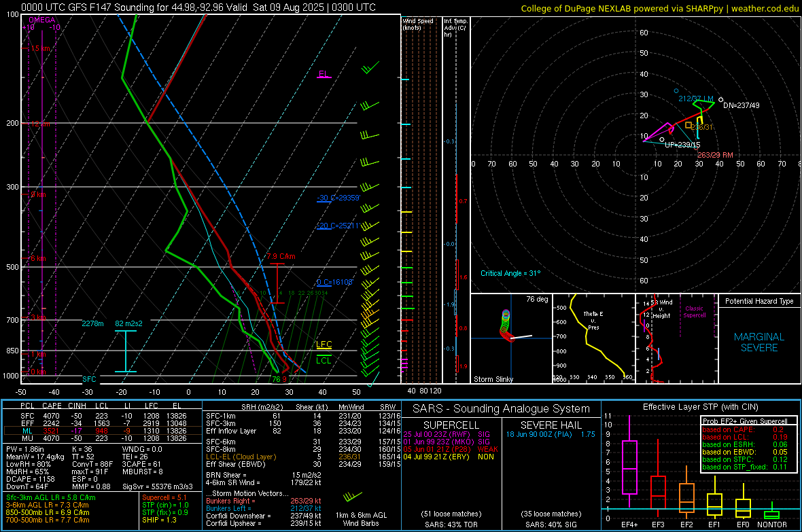This screenshot has width=802, height=532.
Task: Click the red EF3 box plot
Action: pos(658,492)
